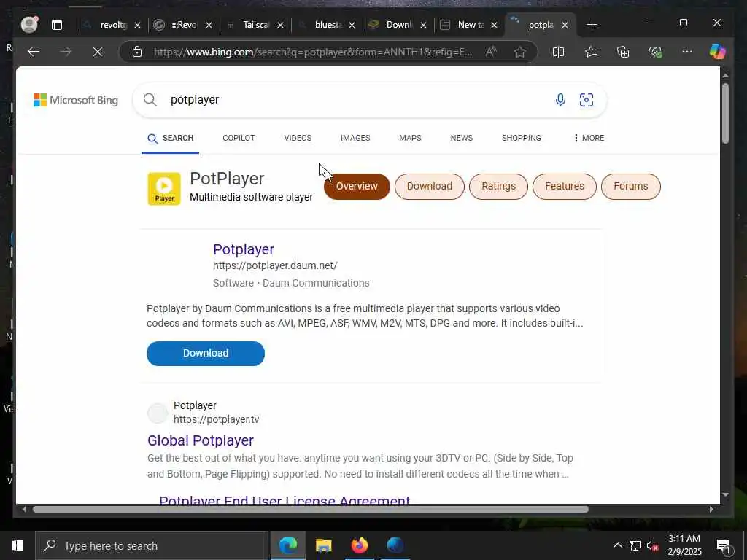Click the scroll right arrow
This screenshot has height=560, width=747.
point(711,509)
